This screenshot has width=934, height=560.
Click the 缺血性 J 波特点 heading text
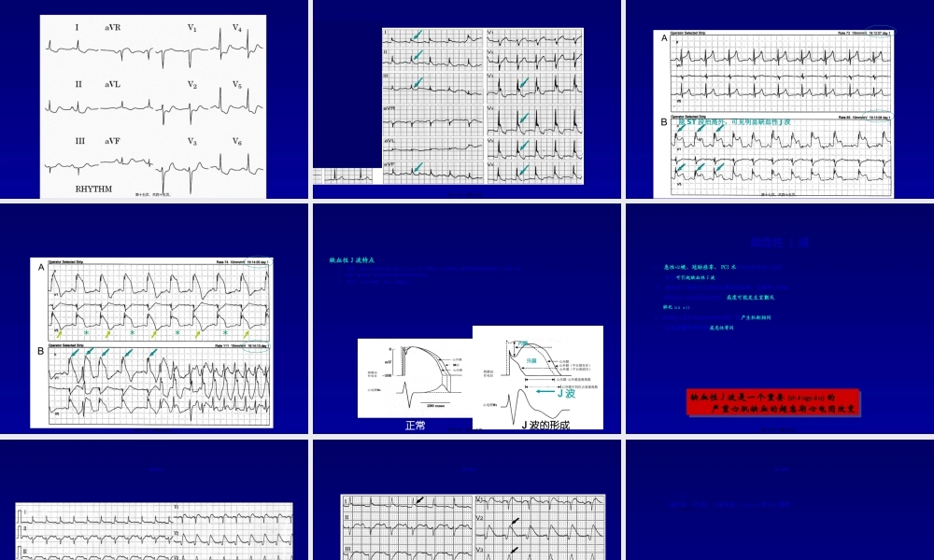tap(351, 260)
